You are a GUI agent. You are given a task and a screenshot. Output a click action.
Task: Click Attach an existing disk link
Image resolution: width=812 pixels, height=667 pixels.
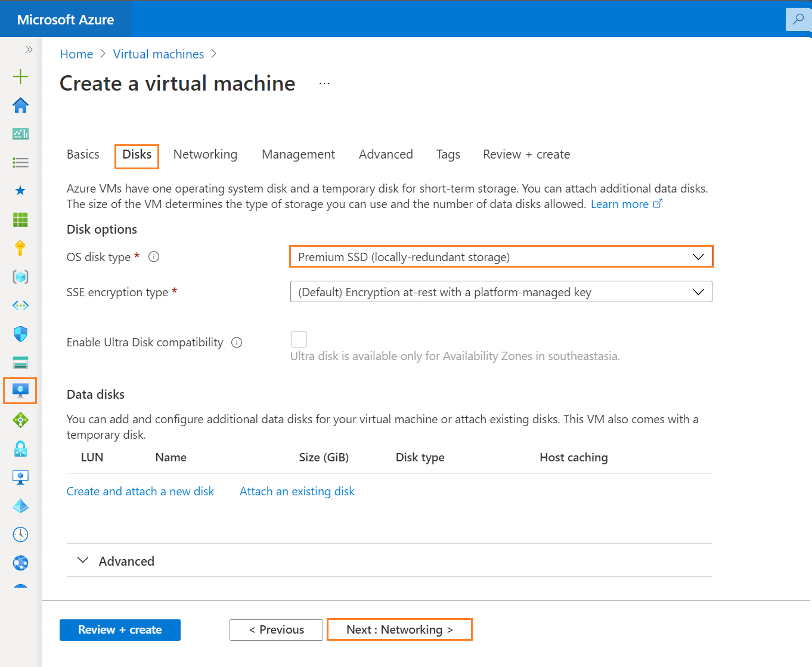[x=297, y=492]
